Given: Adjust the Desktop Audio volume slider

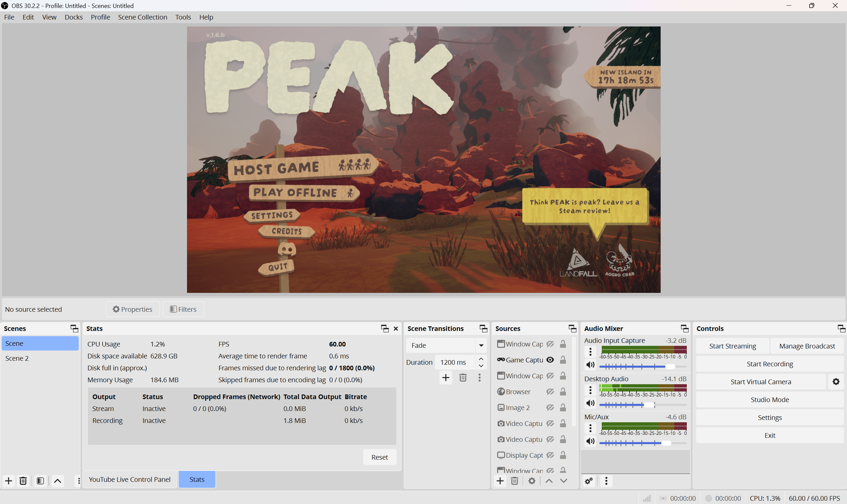Looking at the screenshot, I should point(643,405).
